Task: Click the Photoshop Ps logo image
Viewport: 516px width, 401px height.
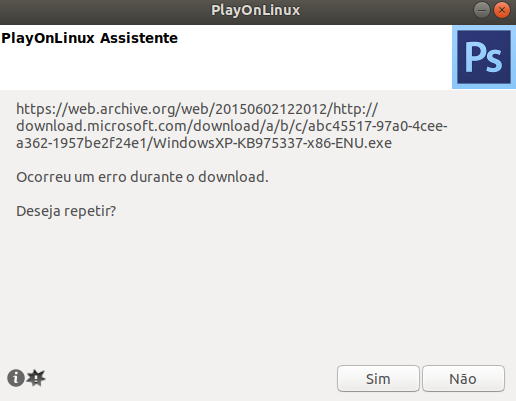Action: coord(484,57)
